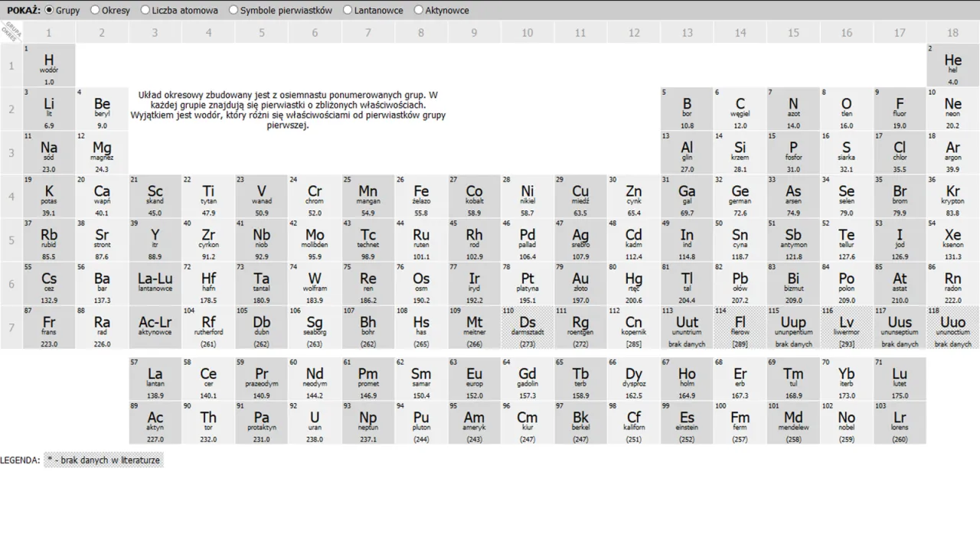Viewport: 980px width, 550px height.
Task: Click the legend 'brak danych w literaturze' swatch
Action: coord(103,461)
